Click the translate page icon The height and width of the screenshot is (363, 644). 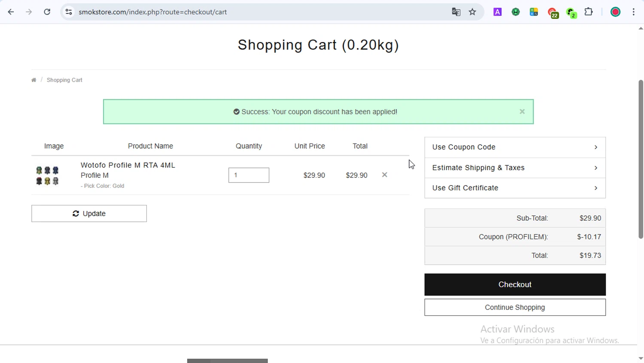pos(456,12)
